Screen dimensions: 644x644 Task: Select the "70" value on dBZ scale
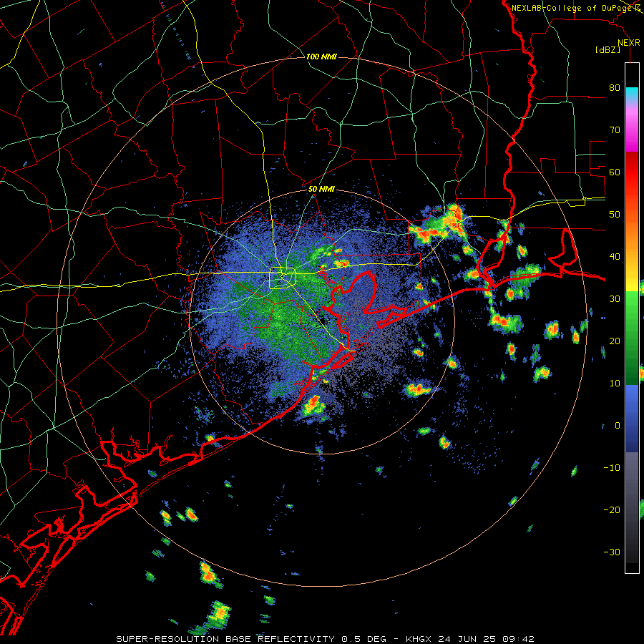click(615, 130)
